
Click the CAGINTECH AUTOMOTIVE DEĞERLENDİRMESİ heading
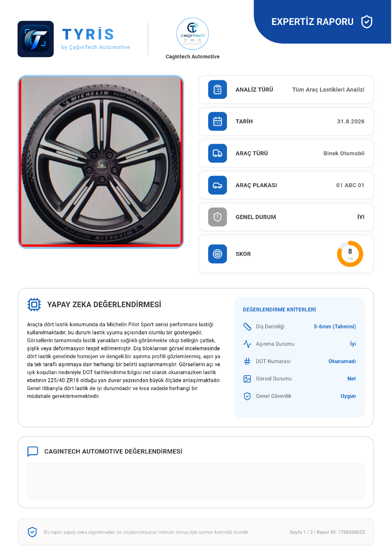coord(113,452)
